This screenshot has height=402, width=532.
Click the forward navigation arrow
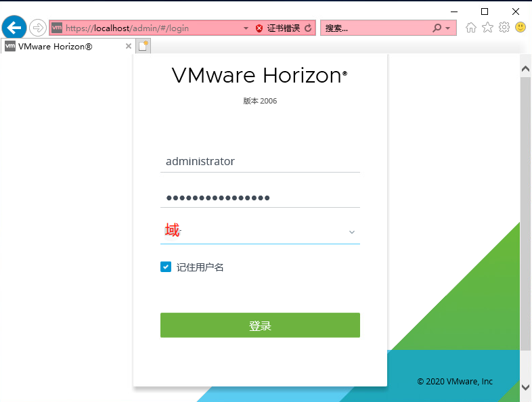[x=38, y=28]
